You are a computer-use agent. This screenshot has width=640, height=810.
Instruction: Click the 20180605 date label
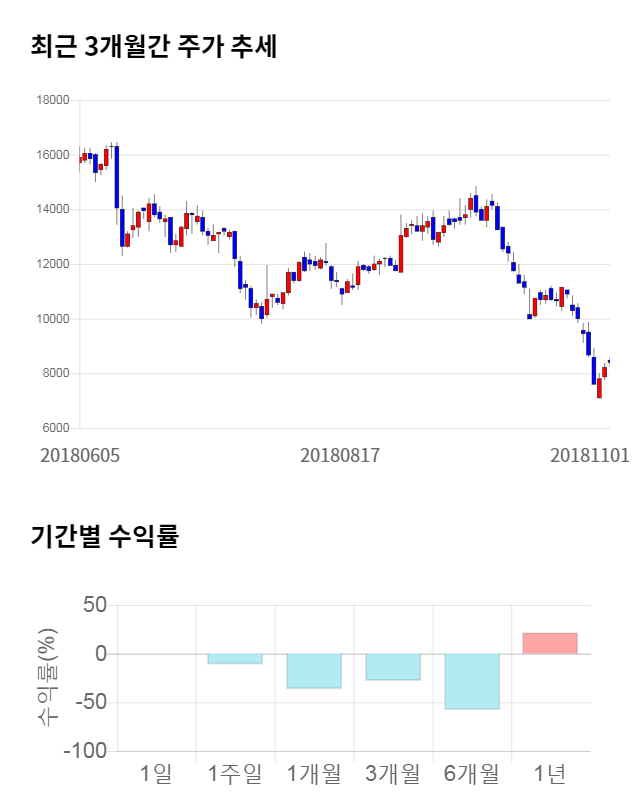[x=80, y=455]
